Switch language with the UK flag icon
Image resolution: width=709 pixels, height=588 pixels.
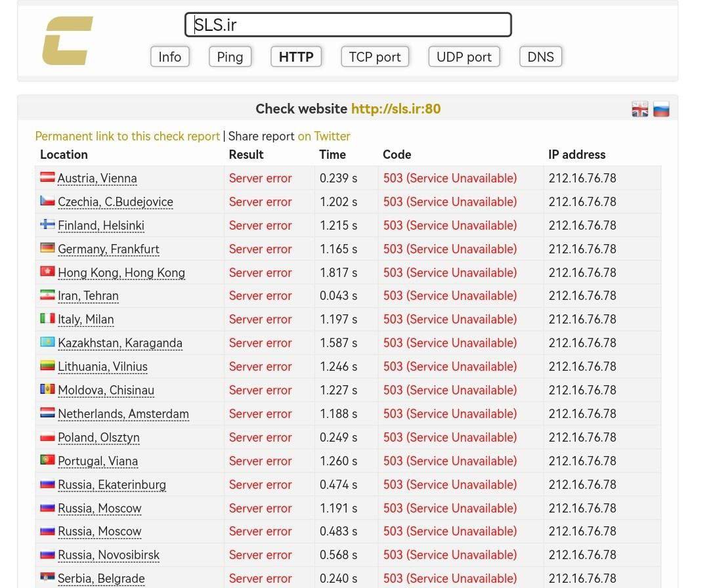[640, 109]
